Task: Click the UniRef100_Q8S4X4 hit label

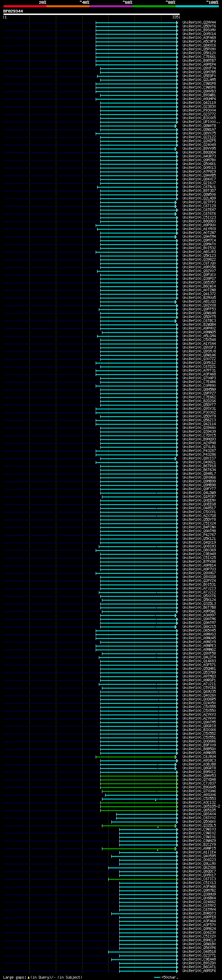Action: [199, 814]
